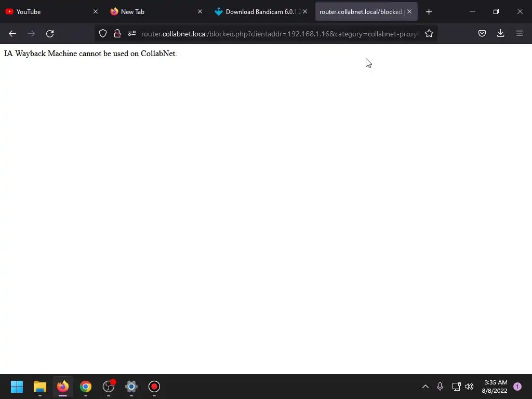
Task: Open OBS Studio from the taskbar
Action: (x=109, y=387)
